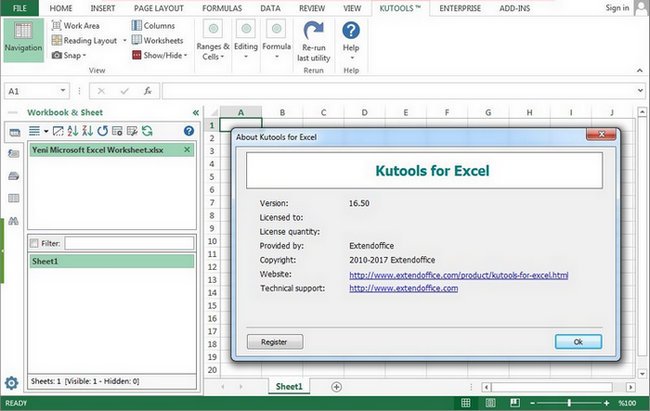
Task: Switch to the PAGE LAYOUT tab
Action: 159,8
